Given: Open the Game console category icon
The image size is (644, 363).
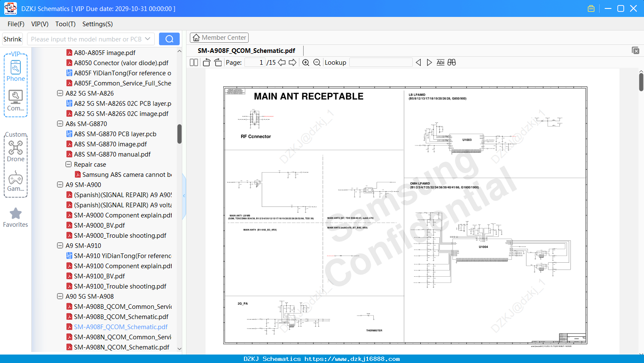Looking at the screenshot, I should [16, 181].
